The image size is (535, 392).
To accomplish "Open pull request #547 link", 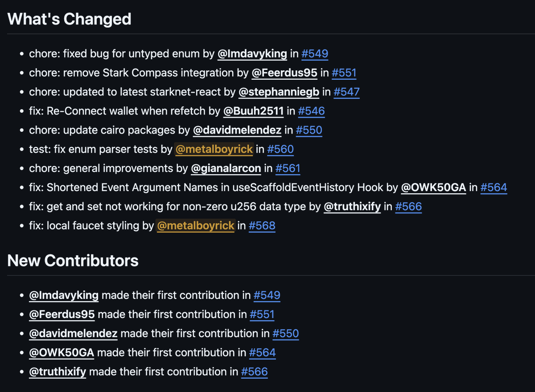I will [346, 92].
